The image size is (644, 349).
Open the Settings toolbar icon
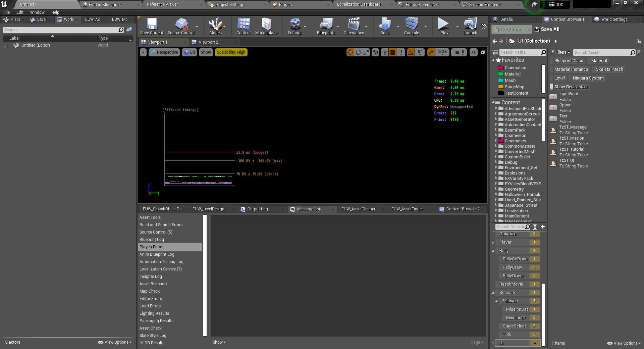(295, 26)
